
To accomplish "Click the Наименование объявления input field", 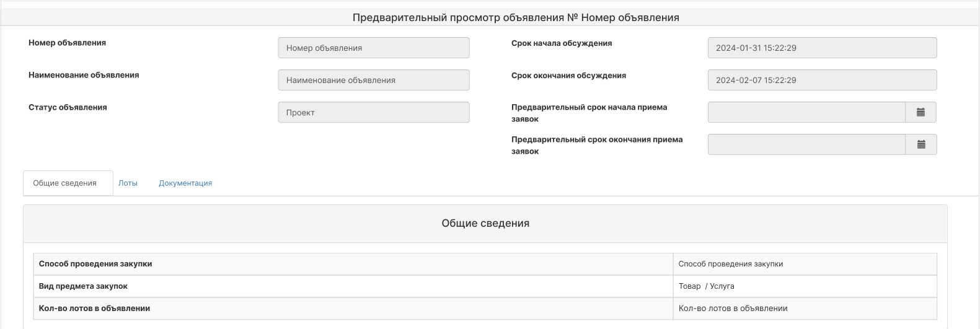I will pos(374,80).
